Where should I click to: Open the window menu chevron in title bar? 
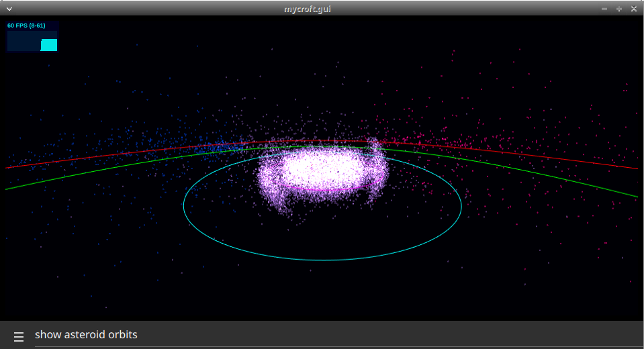[x=9, y=9]
